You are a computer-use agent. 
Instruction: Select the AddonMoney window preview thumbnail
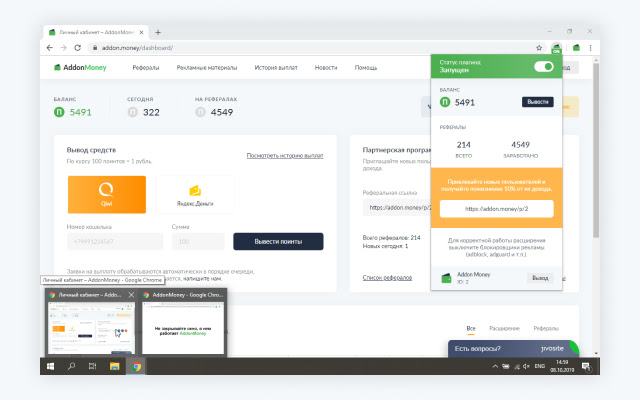coord(184,325)
